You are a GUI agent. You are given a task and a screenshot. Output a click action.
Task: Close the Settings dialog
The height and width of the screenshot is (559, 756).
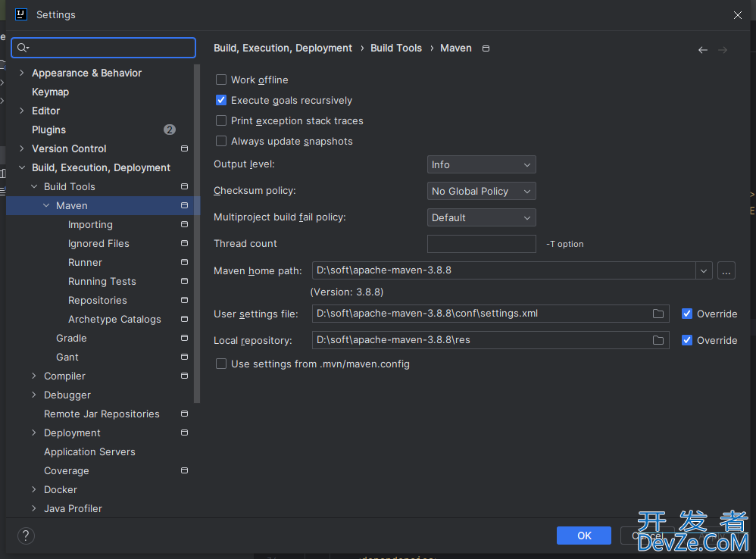[x=737, y=15]
